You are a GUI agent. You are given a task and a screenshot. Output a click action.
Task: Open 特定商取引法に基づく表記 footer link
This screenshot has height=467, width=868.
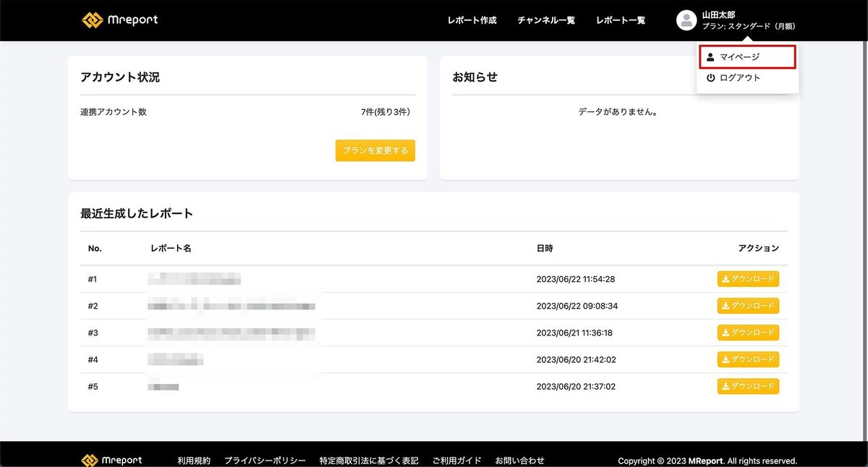(369, 460)
